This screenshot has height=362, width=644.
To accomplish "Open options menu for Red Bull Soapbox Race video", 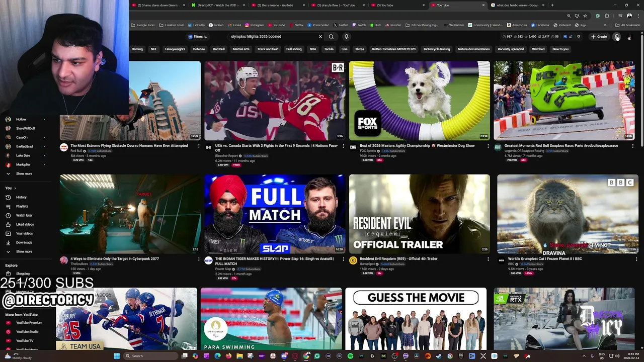I will tap(632, 146).
